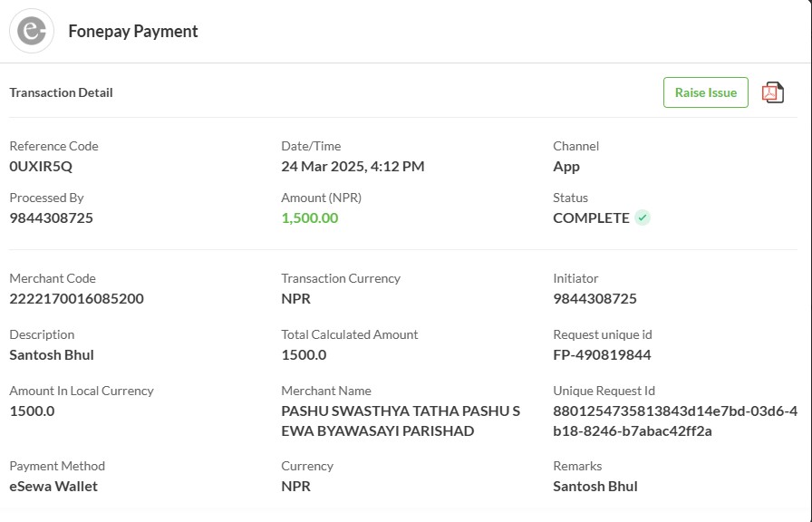812x522 pixels.
Task: Select the green amount 1,500.00
Action: [x=310, y=218]
